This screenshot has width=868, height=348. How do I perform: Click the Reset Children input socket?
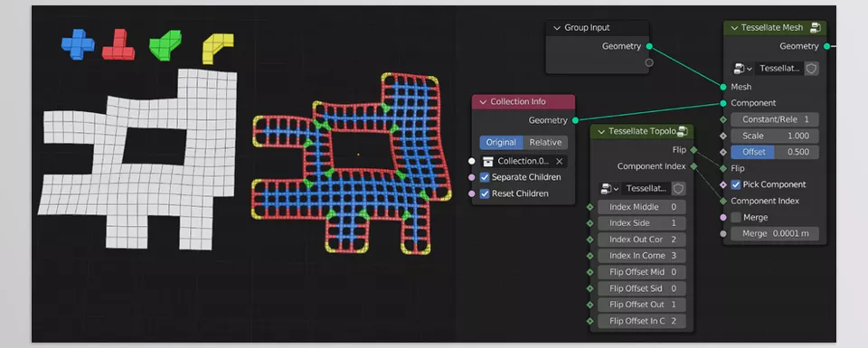(472, 193)
